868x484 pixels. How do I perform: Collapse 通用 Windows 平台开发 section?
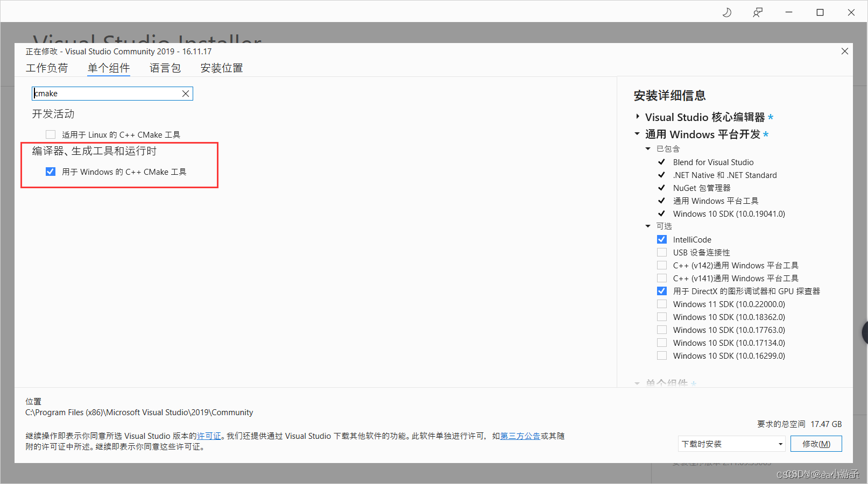pyautogui.click(x=637, y=134)
